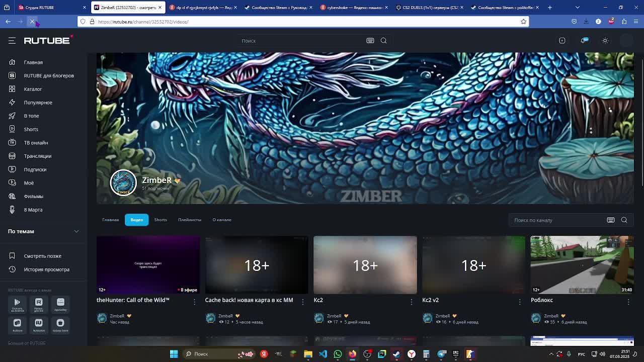Switch to the channel Главная tab
Screen dimensions: 644x362
point(111,220)
